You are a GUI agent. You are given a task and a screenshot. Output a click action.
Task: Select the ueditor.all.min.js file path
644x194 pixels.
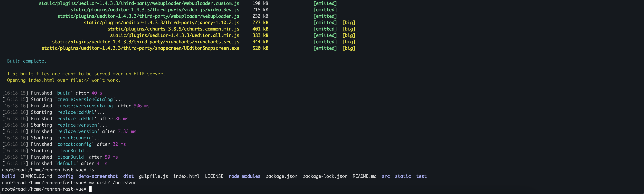[x=175, y=35]
